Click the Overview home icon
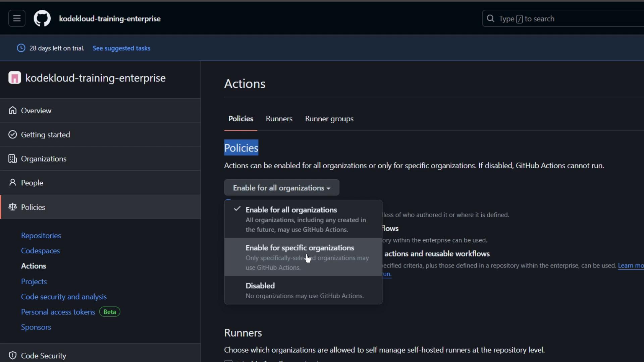This screenshot has width=644, height=362. pos(13,111)
